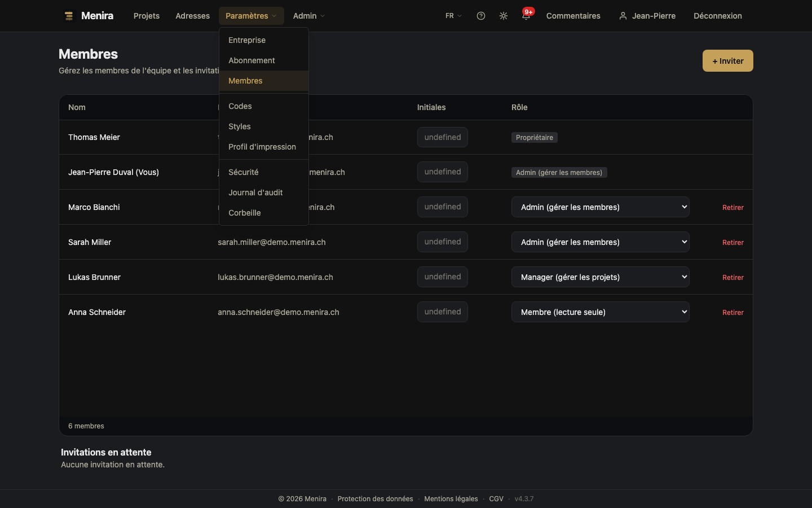812x508 pixels.
Task: Change Marco Bianchi's role dropdown
Action: tap(600, 207)
